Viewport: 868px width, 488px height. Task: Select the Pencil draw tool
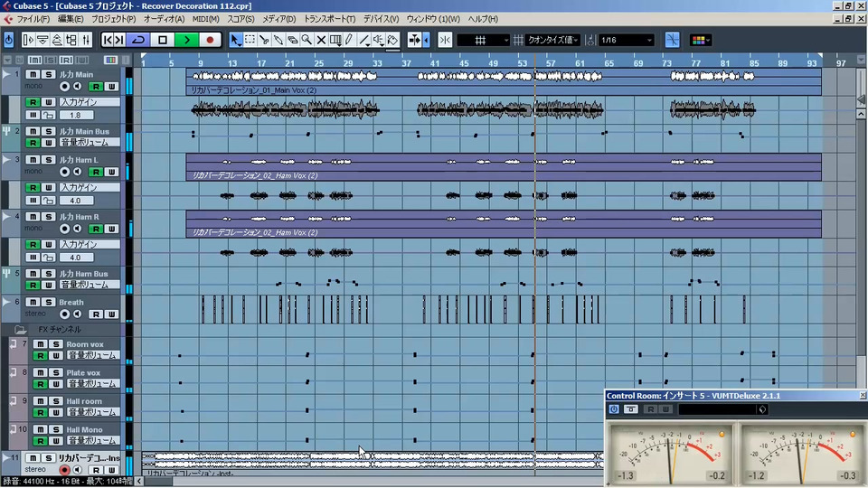(x=349, y=40)
